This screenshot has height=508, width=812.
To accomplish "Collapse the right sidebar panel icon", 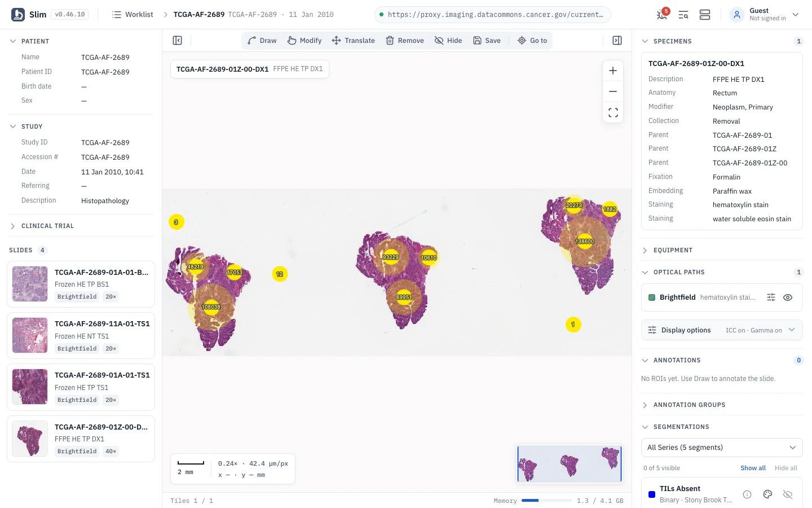I will 617,41.
